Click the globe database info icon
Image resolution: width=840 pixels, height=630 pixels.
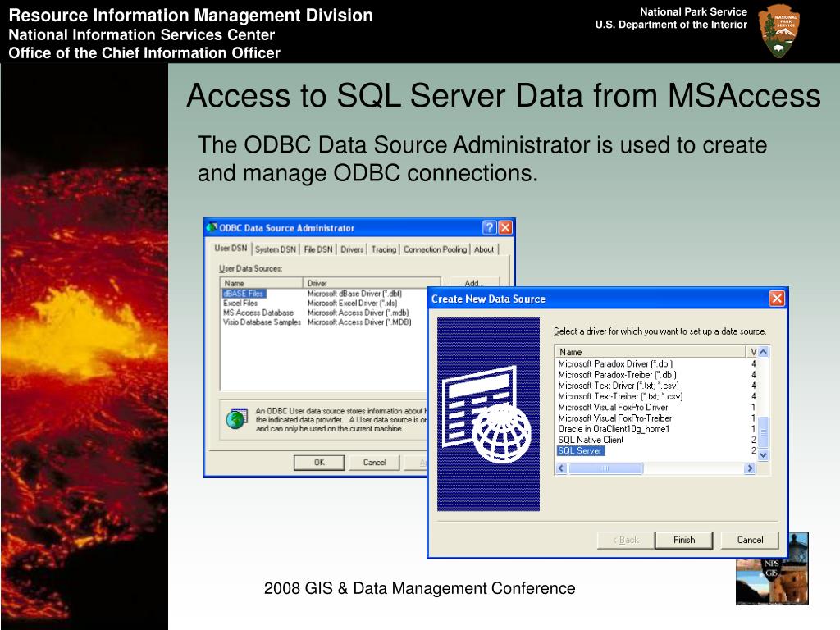coord(236,419)
